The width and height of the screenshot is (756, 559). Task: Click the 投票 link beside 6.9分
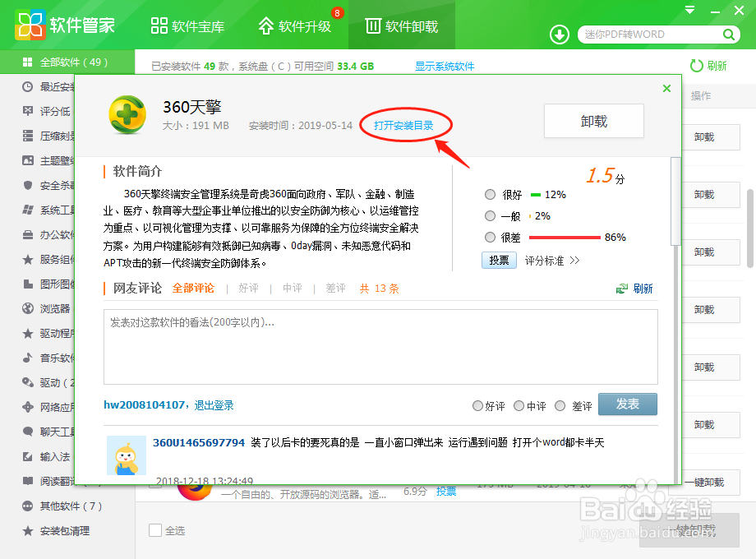446,491
